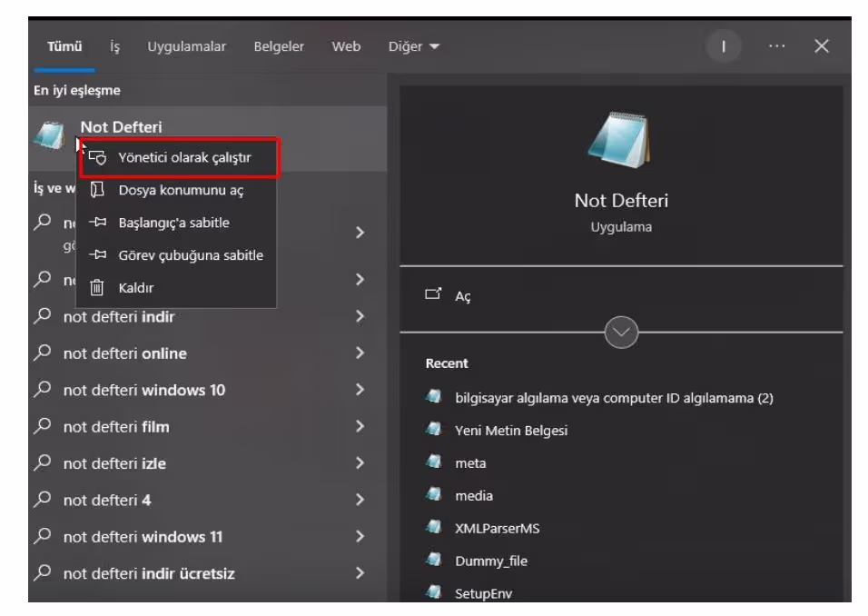
Task: Click the search icon beside not defteri film
Action: pyautogui.click(x=42, y=425)
